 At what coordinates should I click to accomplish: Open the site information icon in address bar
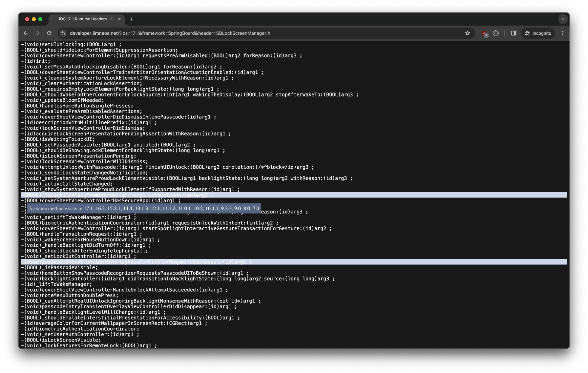tap(62, 33)
